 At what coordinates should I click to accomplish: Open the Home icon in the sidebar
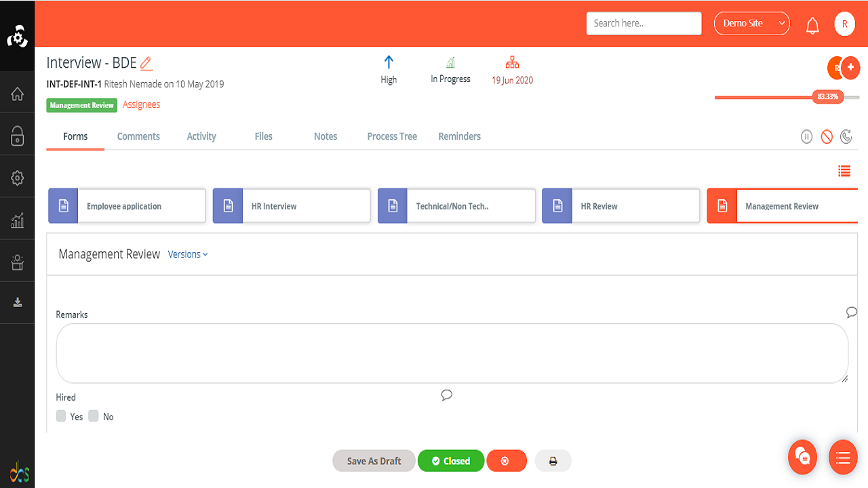coord(18,94)
